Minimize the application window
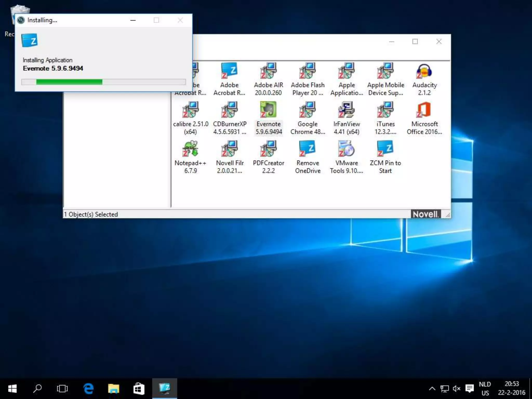 [392, 42]
